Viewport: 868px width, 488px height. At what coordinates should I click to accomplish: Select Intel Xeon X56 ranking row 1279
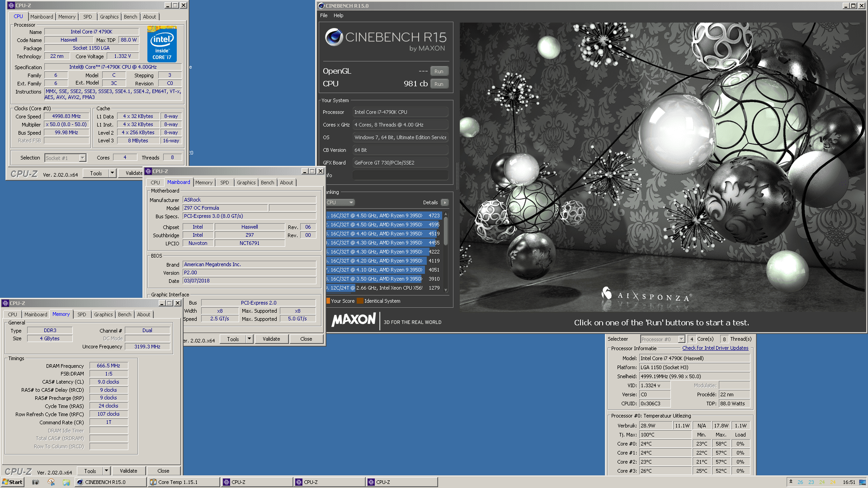[x=383, y=288]
